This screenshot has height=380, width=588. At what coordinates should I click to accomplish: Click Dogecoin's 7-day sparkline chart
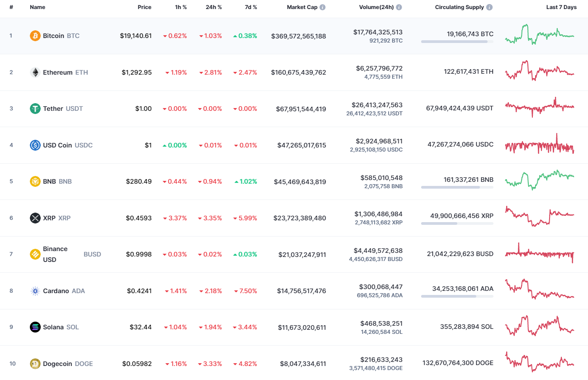(x=539, y=363)
